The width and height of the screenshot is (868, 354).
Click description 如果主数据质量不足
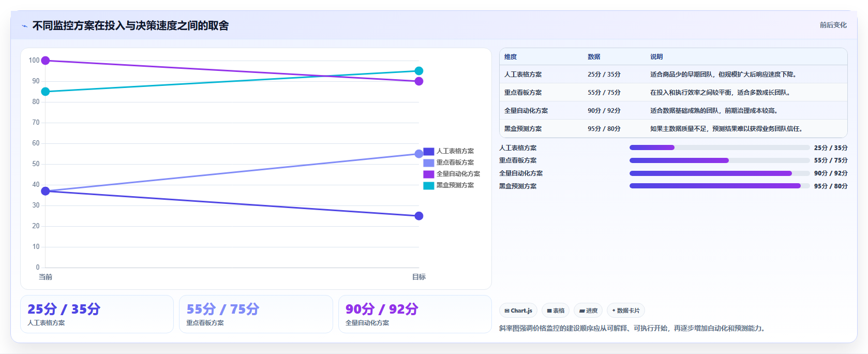(726, 129)
